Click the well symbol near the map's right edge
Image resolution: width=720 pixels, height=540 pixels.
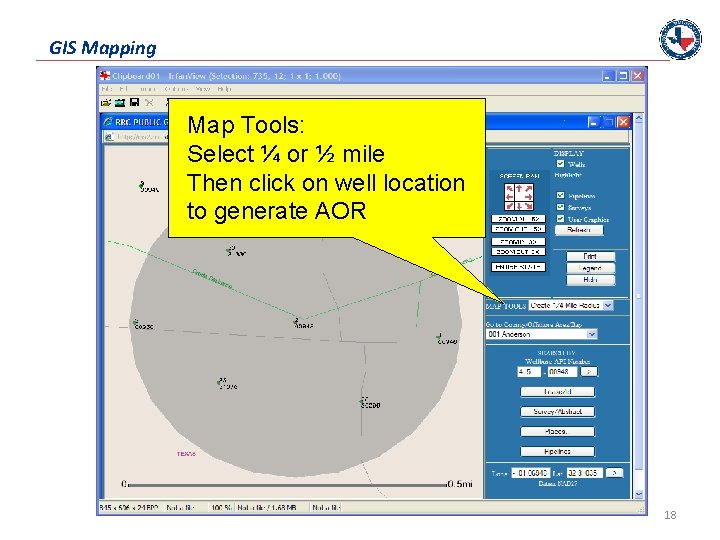tap(439, 338)
